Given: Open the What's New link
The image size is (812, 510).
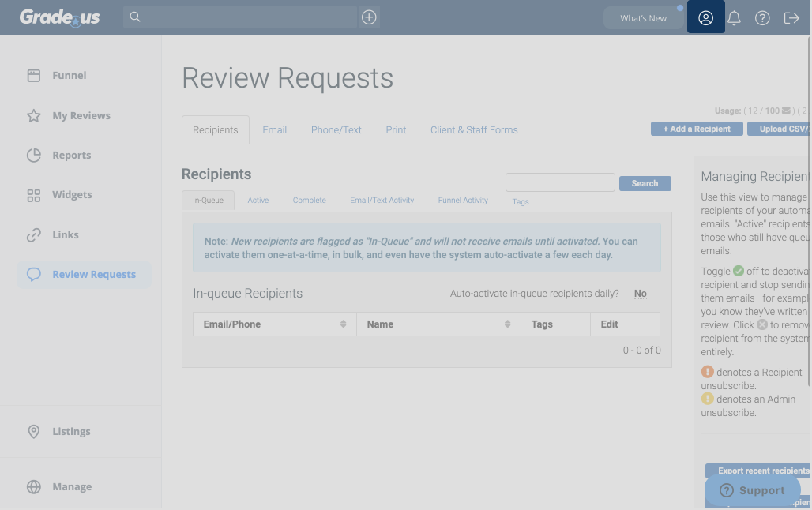Looking at the screenshot, I should click(643, 18).
